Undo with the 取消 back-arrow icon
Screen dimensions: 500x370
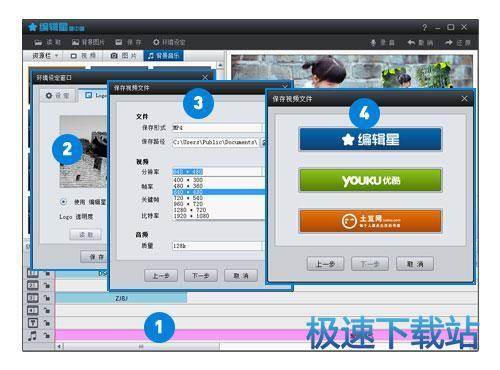click(411, 43)
